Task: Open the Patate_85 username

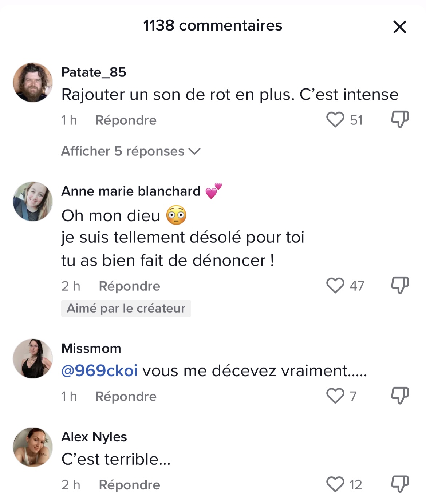Action: pyautogui.click(x=94, y=72)
